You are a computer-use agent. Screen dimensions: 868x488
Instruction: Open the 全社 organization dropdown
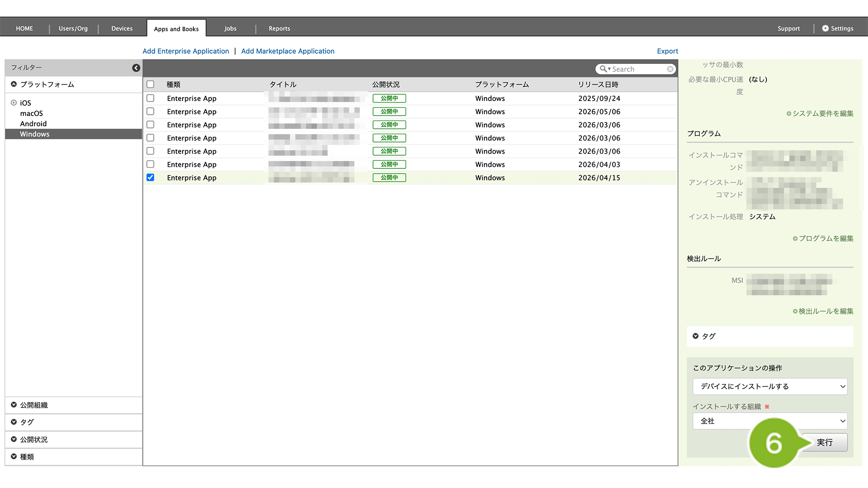click(770, 421)
